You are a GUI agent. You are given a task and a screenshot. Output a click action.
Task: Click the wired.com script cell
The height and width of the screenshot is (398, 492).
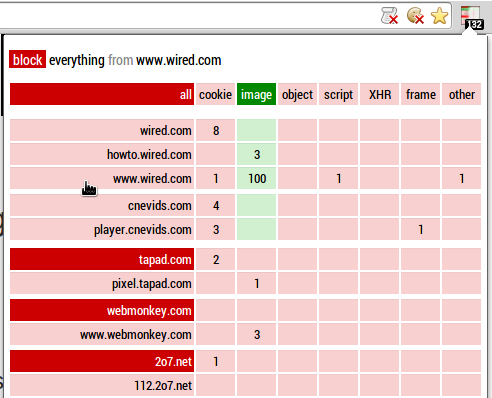pyautogui.click(x=338, y=130)
